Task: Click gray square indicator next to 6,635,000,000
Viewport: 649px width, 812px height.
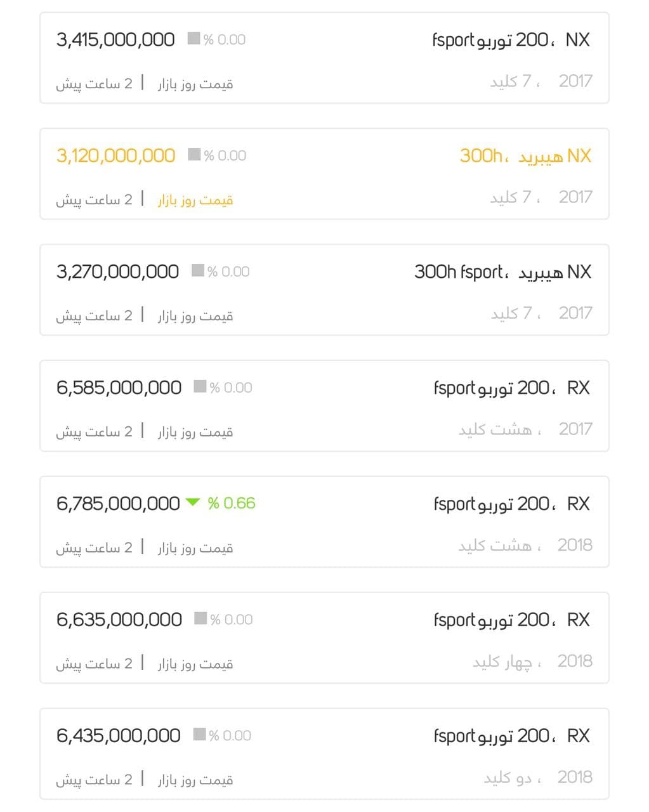Action: 200,619
